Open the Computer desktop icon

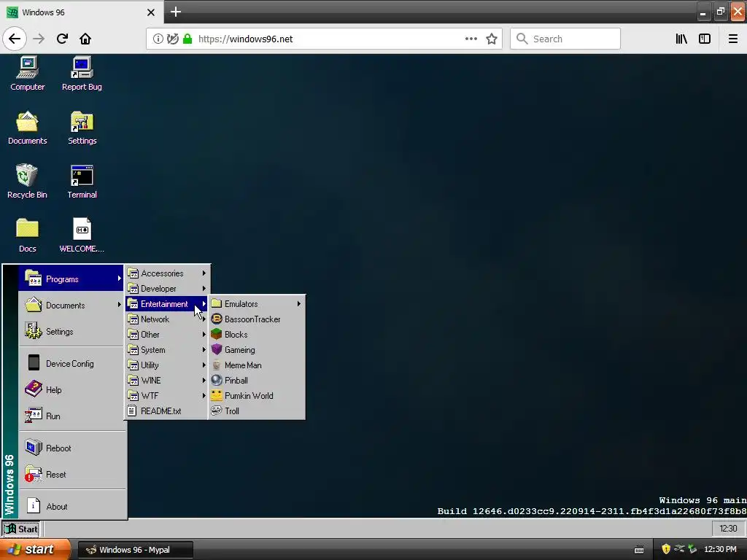click(x=27, y=74)
